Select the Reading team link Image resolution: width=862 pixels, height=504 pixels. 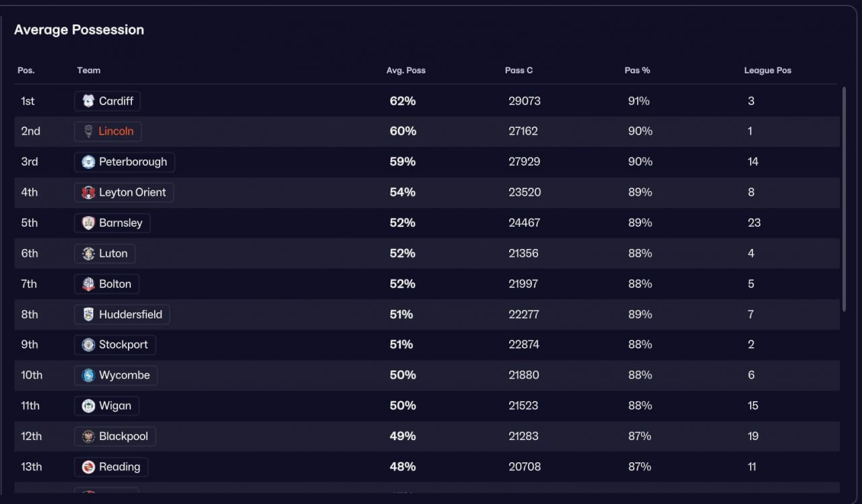pyautogui.click(x=111, y=467)
